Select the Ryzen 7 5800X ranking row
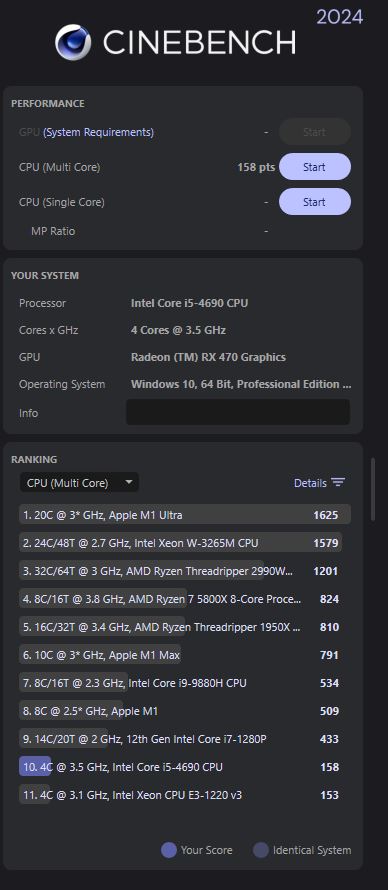Image resolution: width=388 pixels, height=890 pixels. (185, 599)
